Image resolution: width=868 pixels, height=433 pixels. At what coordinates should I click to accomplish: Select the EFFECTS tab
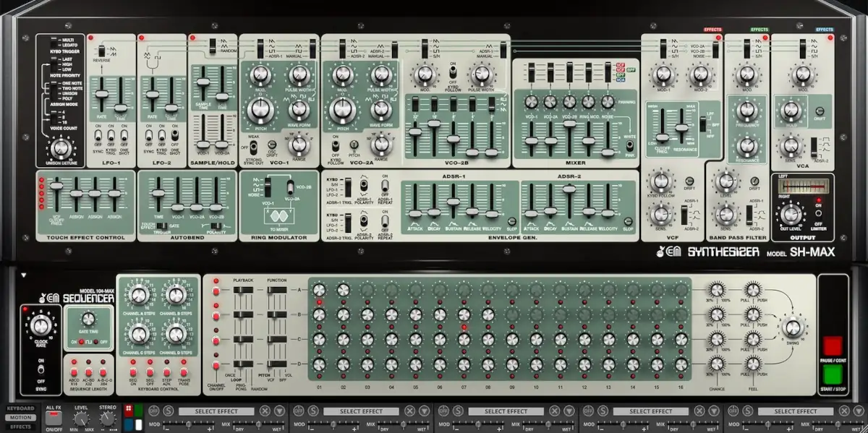[x=20, y=426]
